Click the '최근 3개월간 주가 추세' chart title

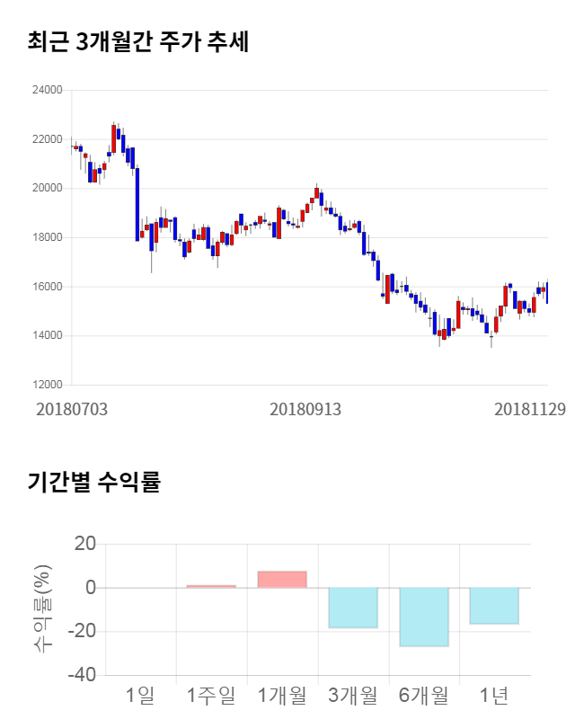pos(137,42)
